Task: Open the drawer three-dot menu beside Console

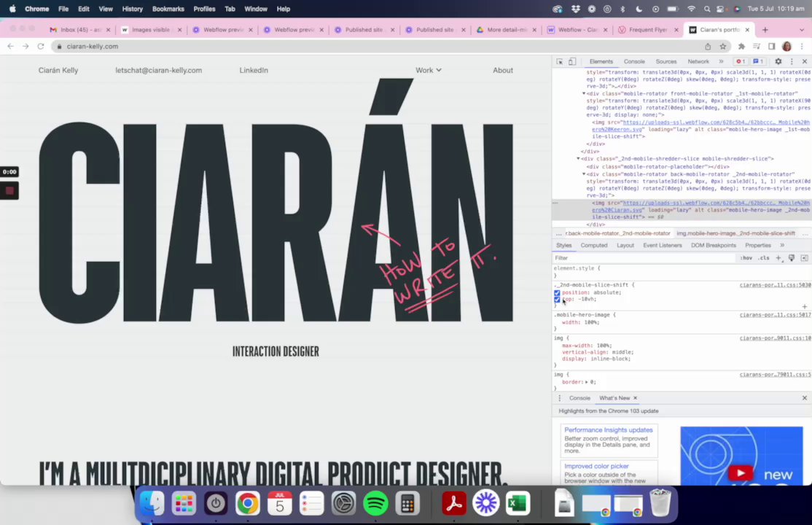Action: (559, 398)
